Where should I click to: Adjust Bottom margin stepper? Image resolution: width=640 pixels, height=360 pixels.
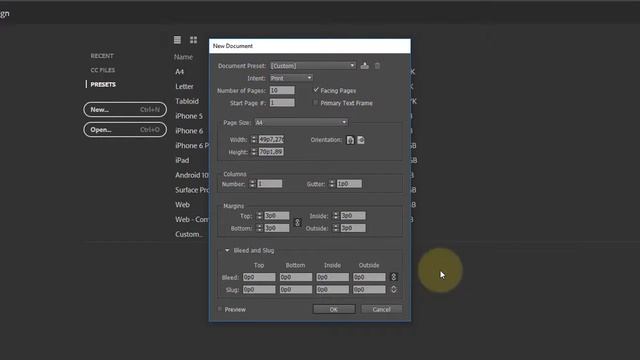point(260,228)
